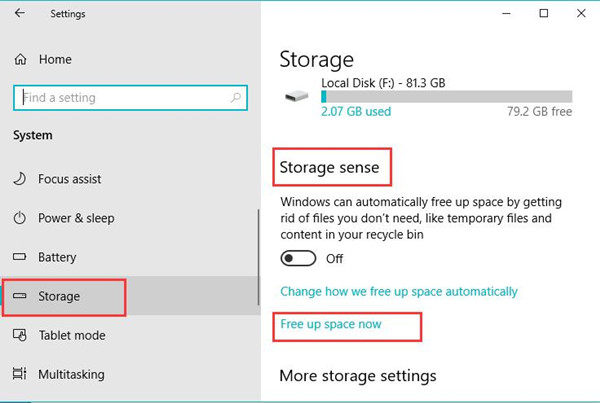Click the Focus assist moon icon
This screenshot has height=403, width=600.
click(x=20, y=179)
